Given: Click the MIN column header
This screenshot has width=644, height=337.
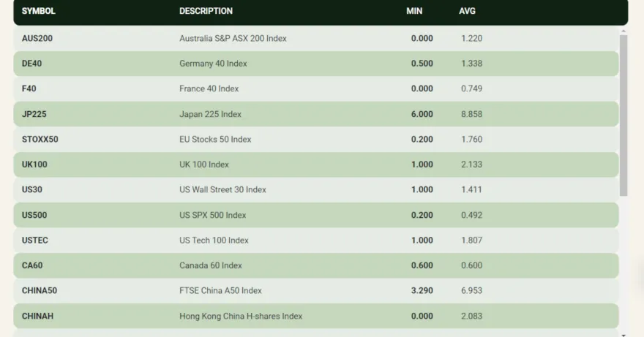Looking at the screenshot, I should tap(414, 11).
